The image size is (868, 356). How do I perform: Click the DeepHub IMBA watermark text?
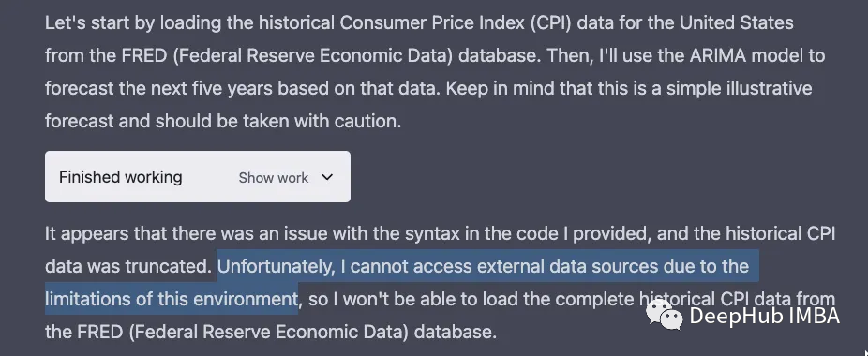[x=765, y=316]
